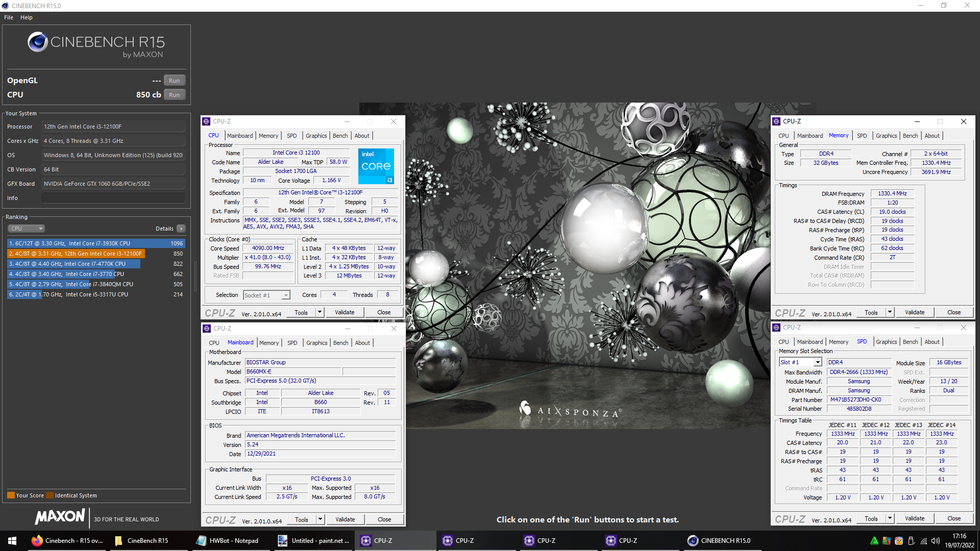Click Close button in the SPD window

(954, 518)
